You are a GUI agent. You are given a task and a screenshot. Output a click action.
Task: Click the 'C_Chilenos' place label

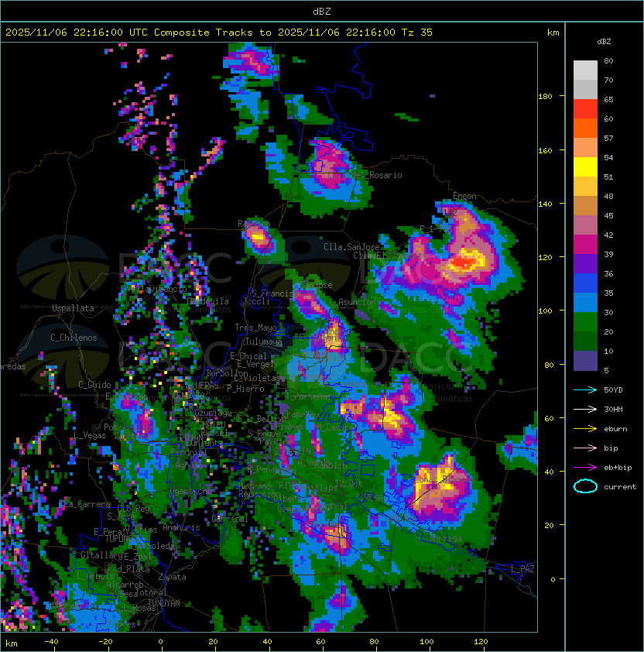coord(74,338)
